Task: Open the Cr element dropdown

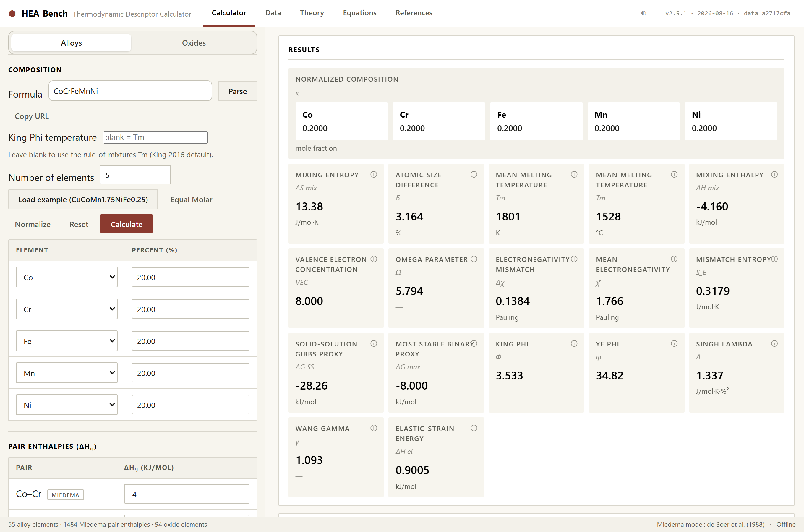Action: click(67, 309)
